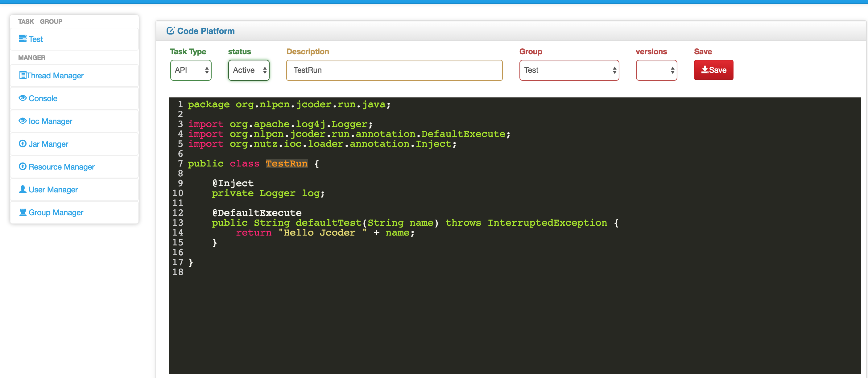This screenshot has height=378, width=868.
Task: Expand the Task Type dropdown
Action: click(190, 70)
